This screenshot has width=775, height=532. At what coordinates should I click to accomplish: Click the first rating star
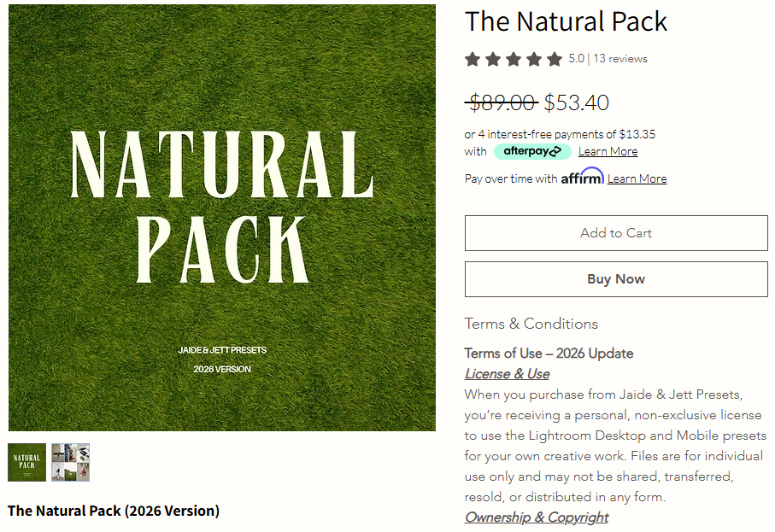pyautogui.click(x=473, y=59)
